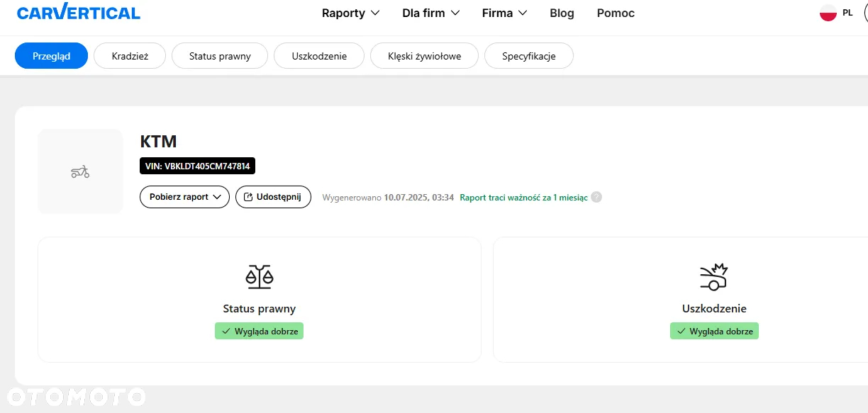868x413 pixels.
Task: Select the Przegląd tab
Action: coord(51,56)
